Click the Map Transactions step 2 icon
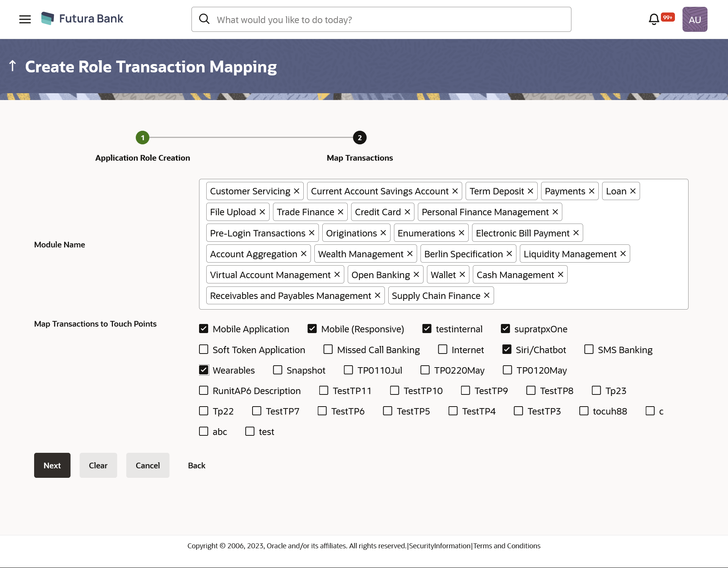Viewport: 728px width, 568px height. coord(360,138)
